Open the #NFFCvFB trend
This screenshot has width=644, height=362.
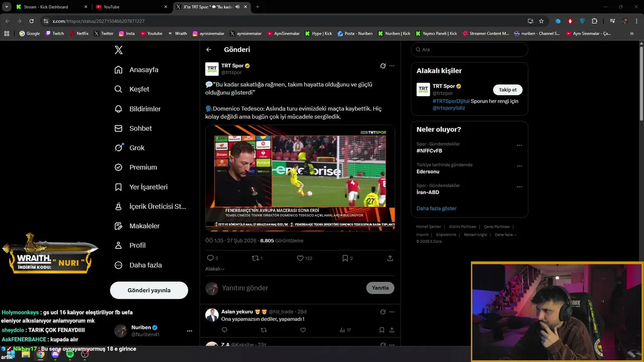click(429, 151)
